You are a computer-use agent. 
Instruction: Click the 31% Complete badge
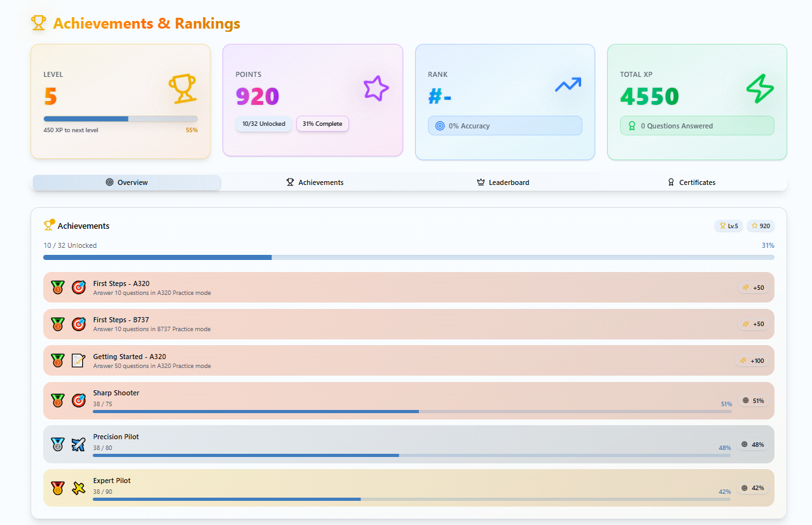[x=322, y=124]
